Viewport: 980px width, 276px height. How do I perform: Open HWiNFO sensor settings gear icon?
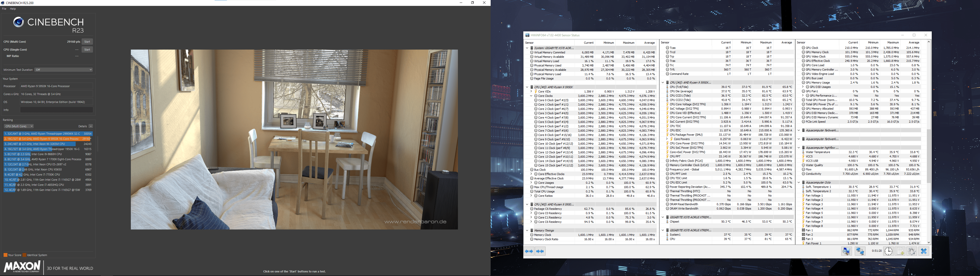pos(912,251)
